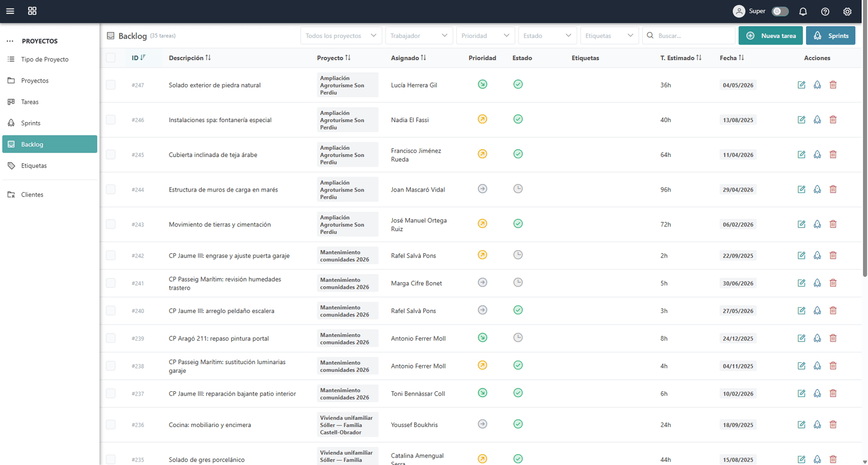Edit task #247 Solado exterior
868x465 pixels.
[x=801, y=85]
